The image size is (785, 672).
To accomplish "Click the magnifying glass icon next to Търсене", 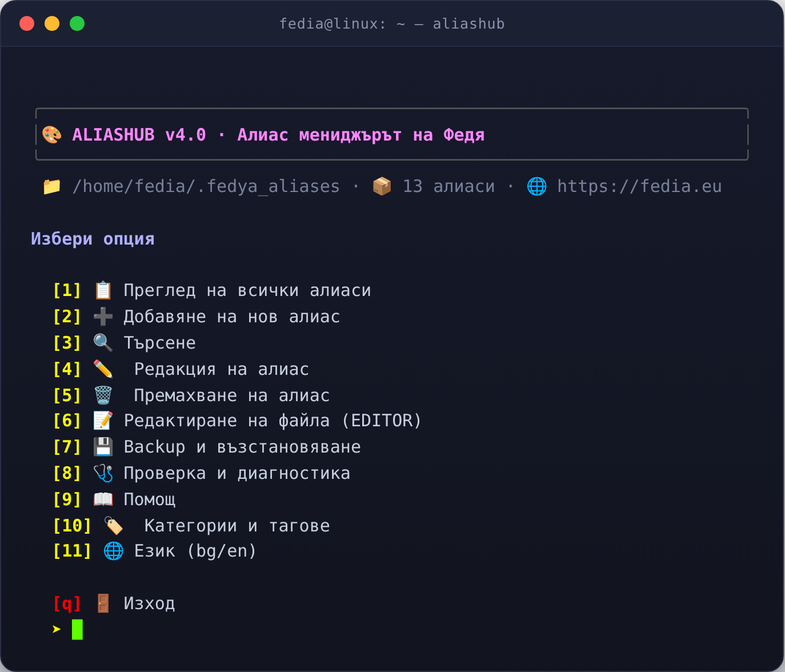I will pos(103,343).
